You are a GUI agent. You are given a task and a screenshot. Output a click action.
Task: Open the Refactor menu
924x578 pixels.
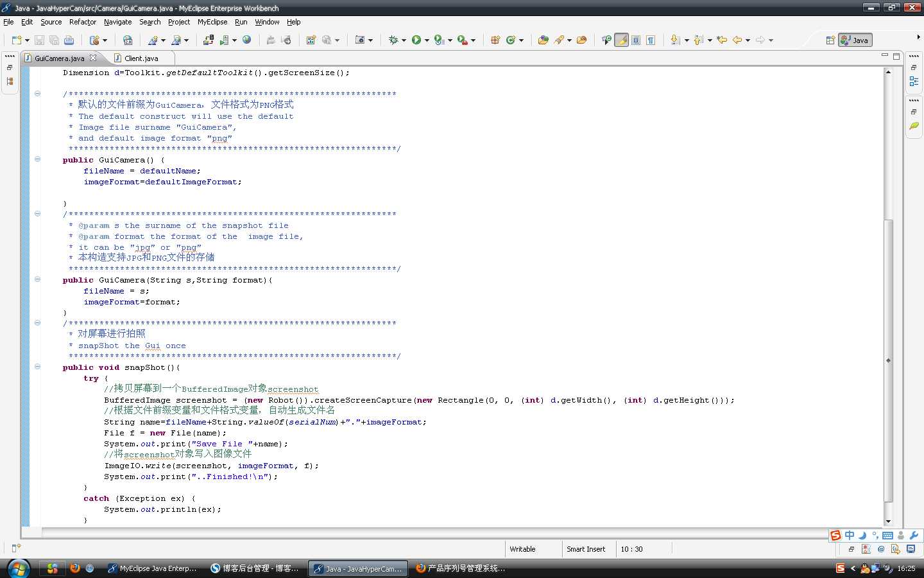click(83, 22)
